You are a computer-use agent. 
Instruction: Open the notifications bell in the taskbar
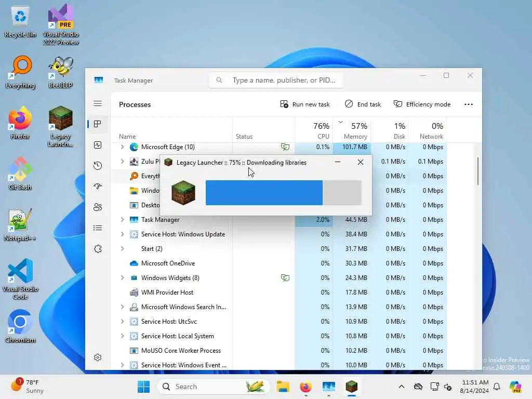(497, 387)
